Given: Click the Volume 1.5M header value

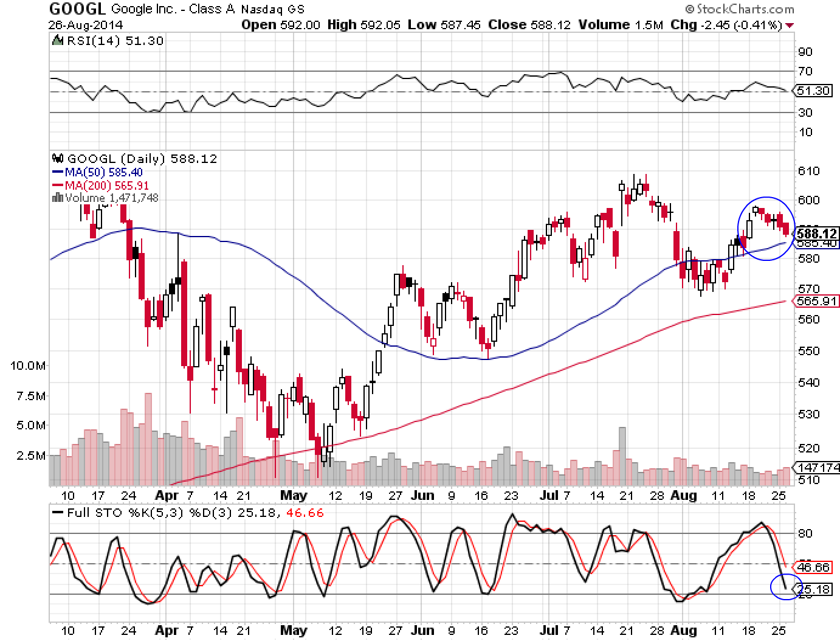Looking at the screenshot, I should [x=621, y=25].
